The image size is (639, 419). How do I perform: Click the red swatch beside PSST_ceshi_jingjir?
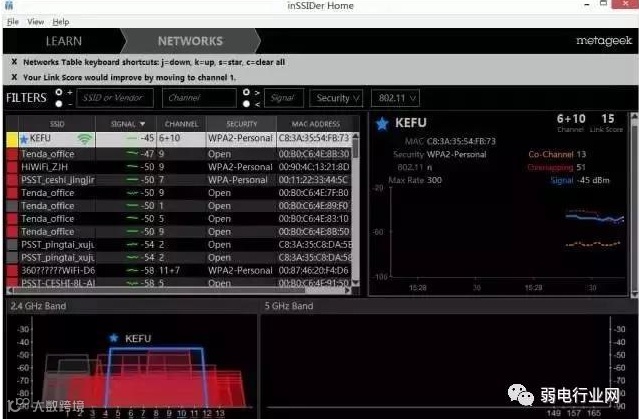(12, 180)
